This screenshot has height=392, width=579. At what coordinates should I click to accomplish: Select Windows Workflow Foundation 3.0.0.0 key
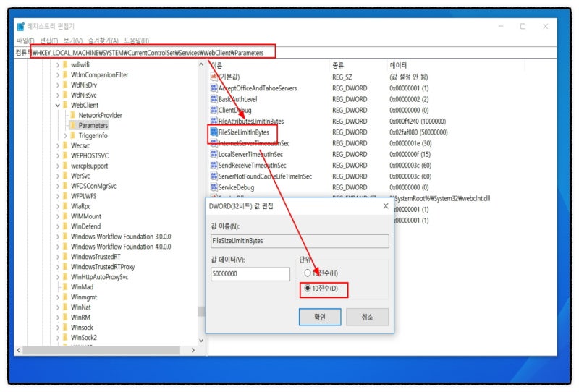pyautogui.click(x=121, y=237)
